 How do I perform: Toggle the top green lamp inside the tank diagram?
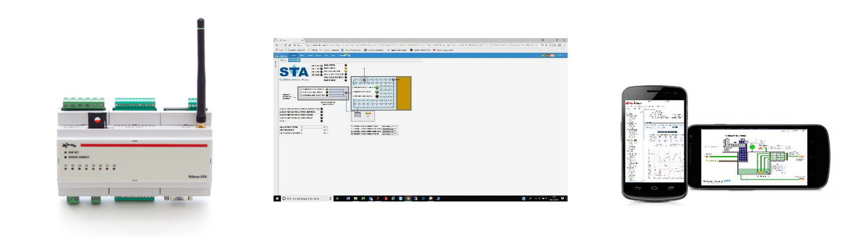377,87
